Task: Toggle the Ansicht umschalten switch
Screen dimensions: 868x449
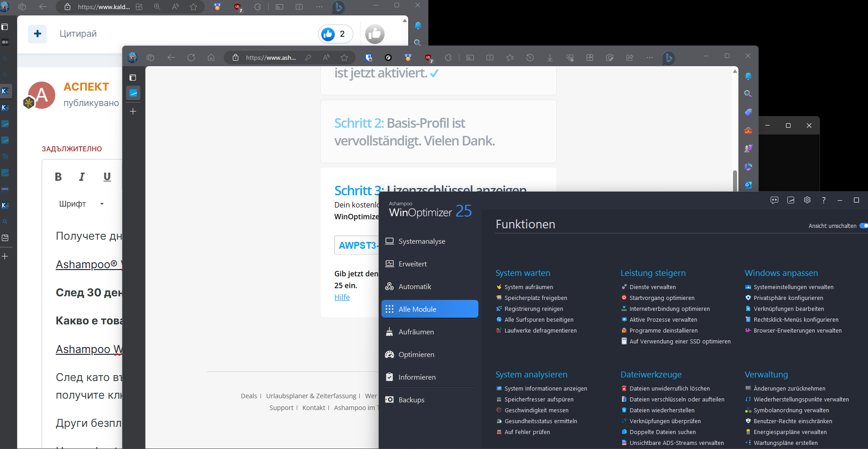Action: point(863,226)
